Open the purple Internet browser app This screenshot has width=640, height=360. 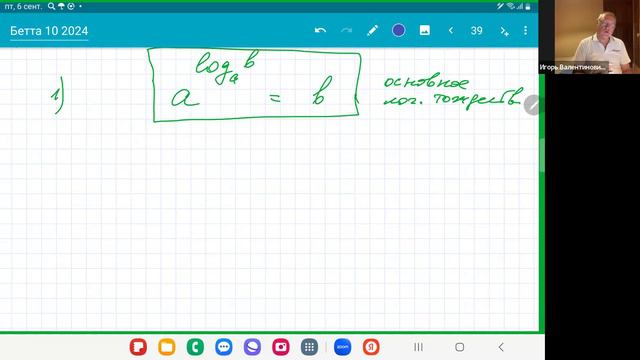252,347
